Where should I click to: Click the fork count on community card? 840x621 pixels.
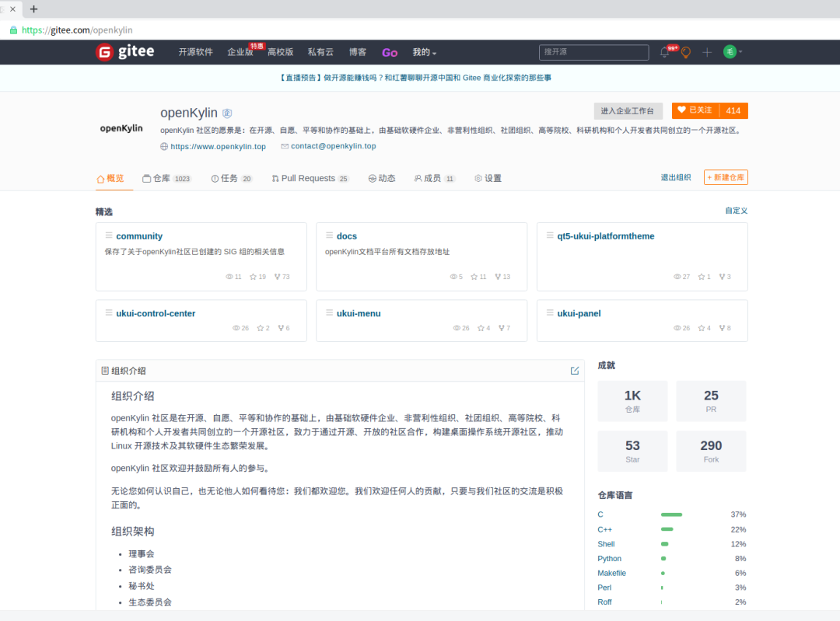(282, 277)
